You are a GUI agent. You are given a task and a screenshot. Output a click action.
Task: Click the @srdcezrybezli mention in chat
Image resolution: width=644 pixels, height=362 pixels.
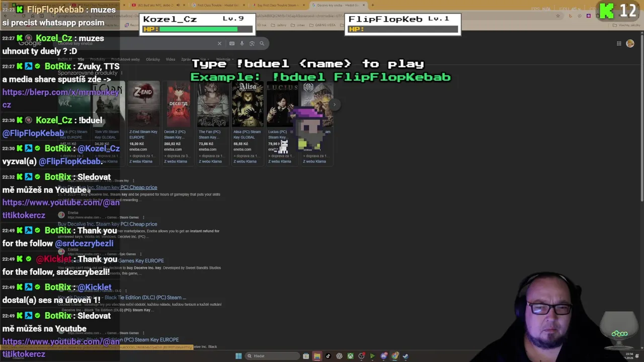tap(84, 243)
